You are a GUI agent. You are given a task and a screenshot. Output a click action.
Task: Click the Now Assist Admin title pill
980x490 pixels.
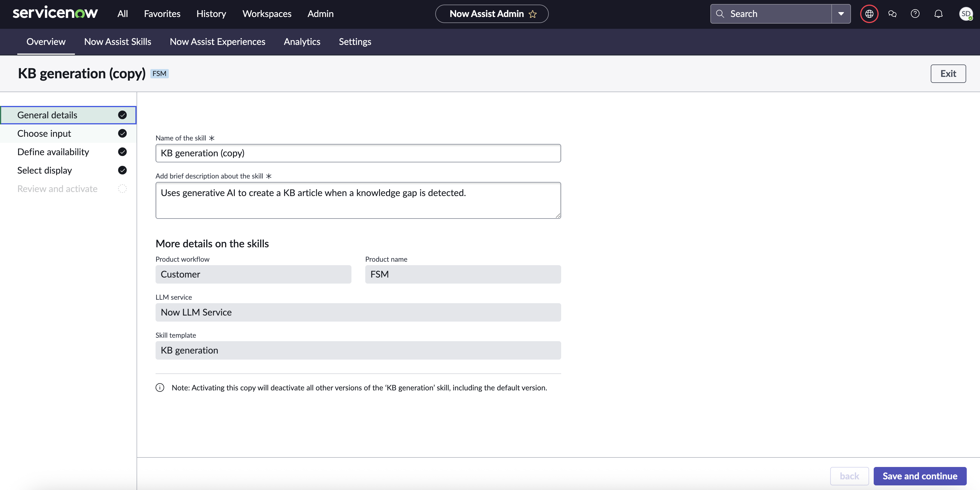491,14
